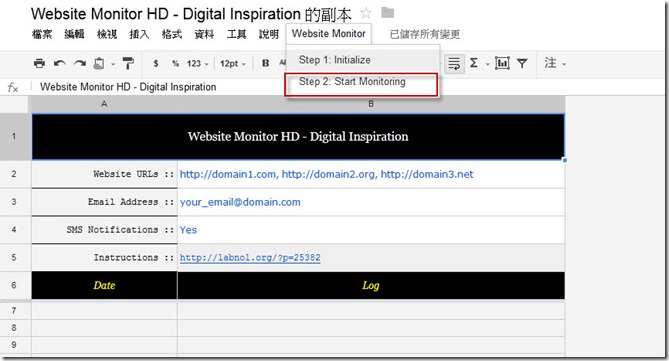Click the Sigma functions icon
This screenshot has width=669, height=361.
[x=474, y=63]
